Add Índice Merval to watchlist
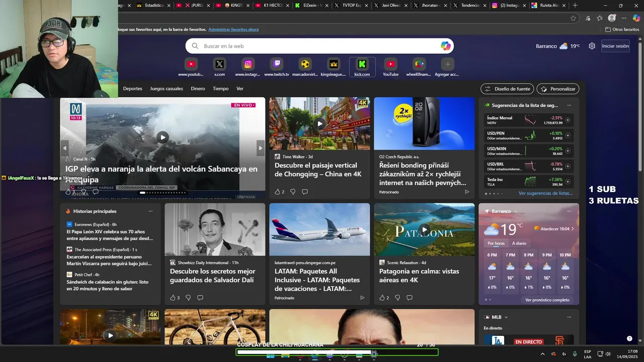 point(568,120)
